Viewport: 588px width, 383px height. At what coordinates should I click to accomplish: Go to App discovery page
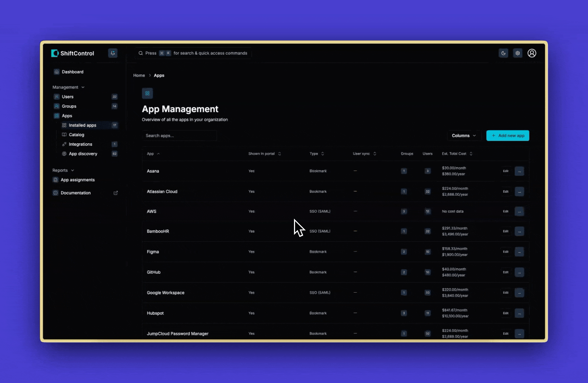pos(83,154)
